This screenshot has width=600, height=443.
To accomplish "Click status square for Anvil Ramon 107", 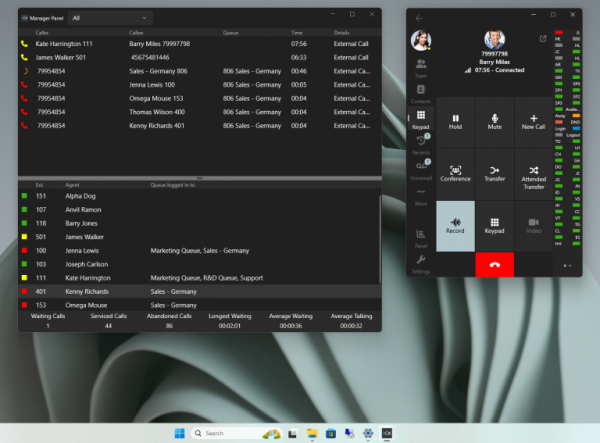I will 24,210.
